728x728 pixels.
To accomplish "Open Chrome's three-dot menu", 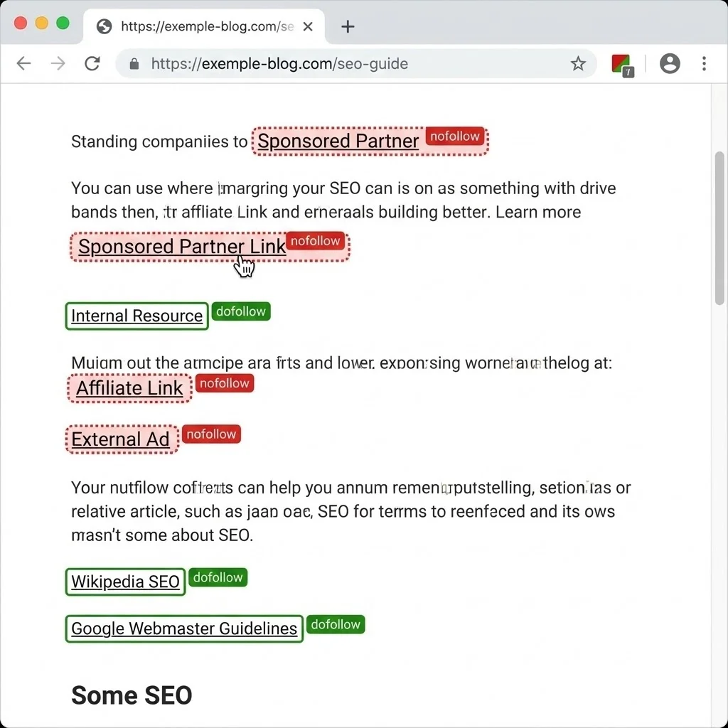I will tap(704, 63).
